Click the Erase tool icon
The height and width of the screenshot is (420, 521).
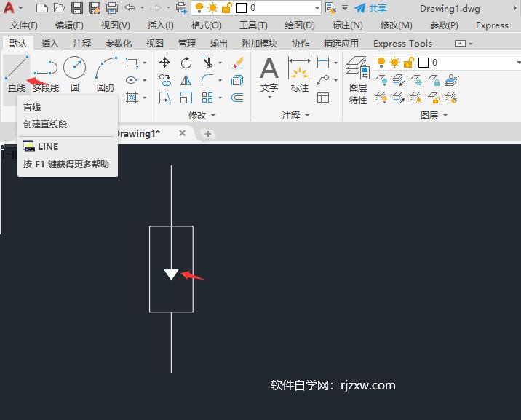[237, 63]
